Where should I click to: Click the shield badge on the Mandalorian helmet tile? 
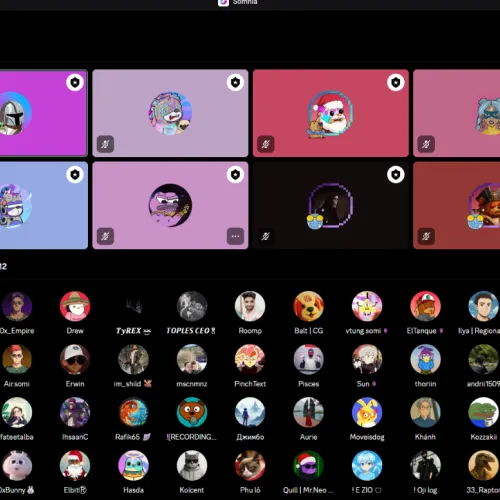75,82
